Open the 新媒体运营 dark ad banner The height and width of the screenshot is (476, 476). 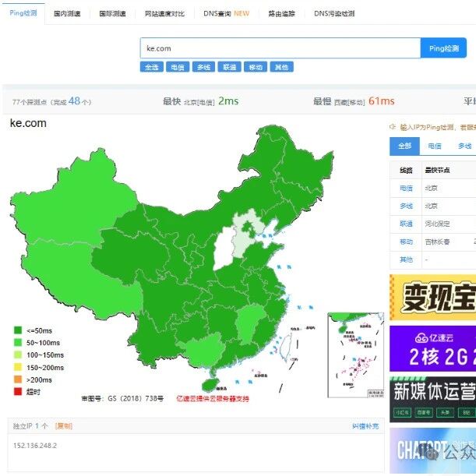click(x=432, y=400)
